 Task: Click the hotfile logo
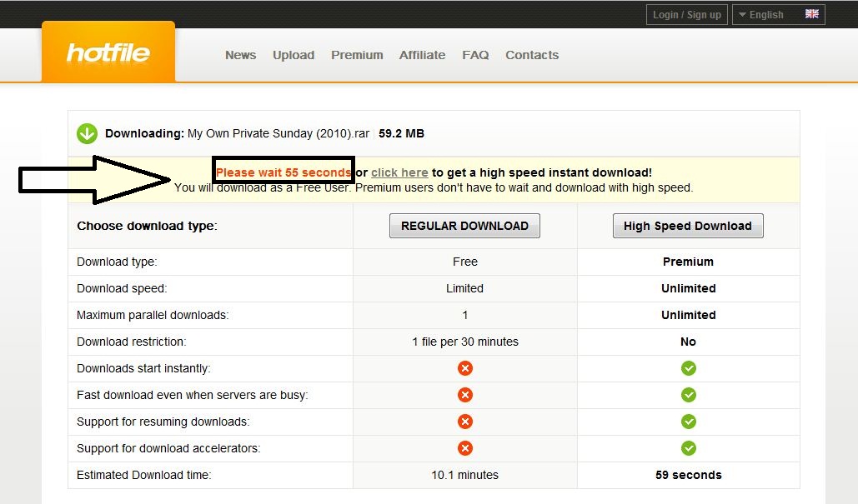coord(108,53)
